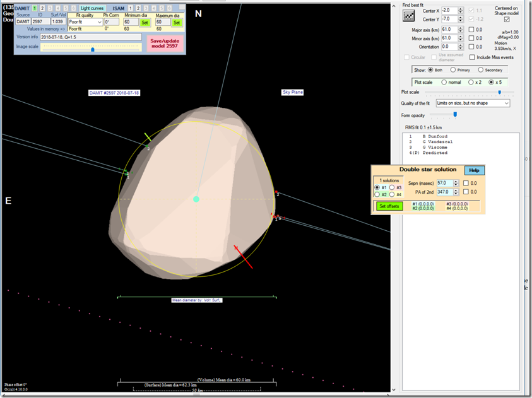The width and height of the screenshot is (532, 398).
Task: Open Help for Double star solution
Action: point(474,170)
